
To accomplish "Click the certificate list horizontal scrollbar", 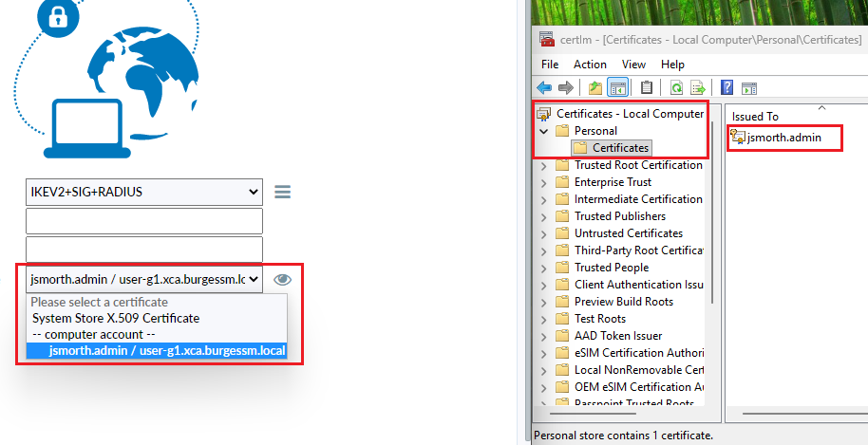I will pyautogui.click(x=805, y=413).
